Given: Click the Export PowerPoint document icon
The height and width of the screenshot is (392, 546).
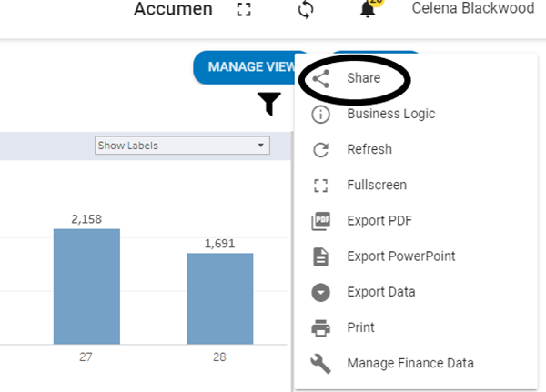Looking at the screenshot, I should point(319,256).
